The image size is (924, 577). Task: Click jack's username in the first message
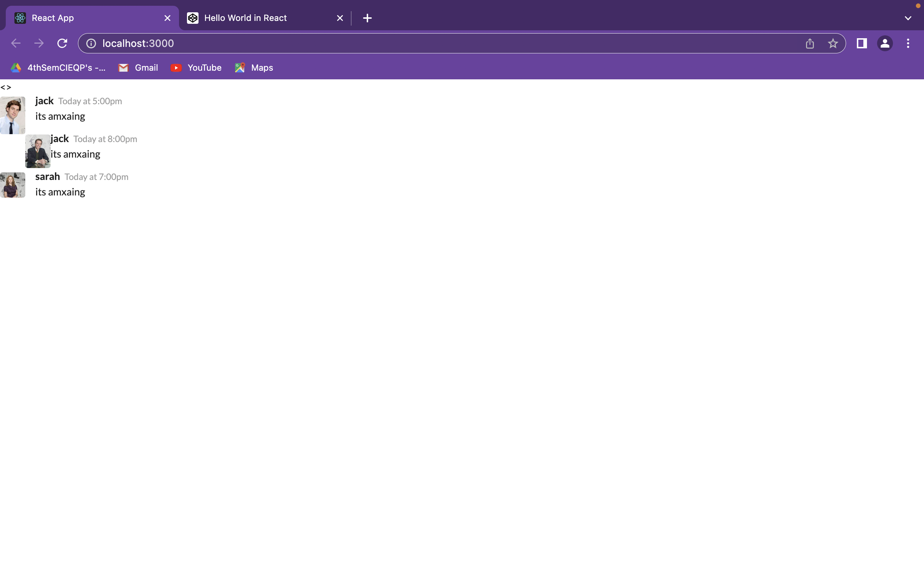pyautogui.click(x=44, y=100)
